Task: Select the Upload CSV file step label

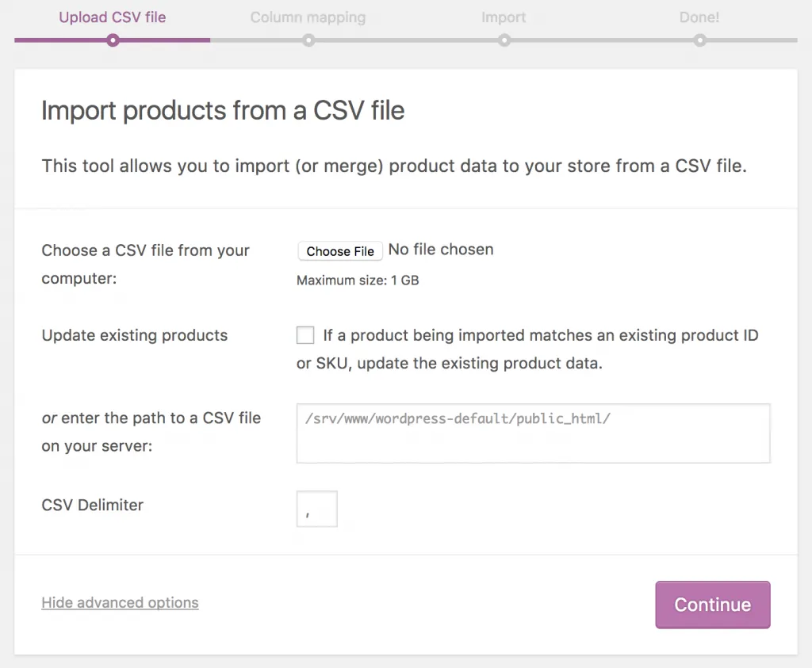Action: click(x=112, y=17)
